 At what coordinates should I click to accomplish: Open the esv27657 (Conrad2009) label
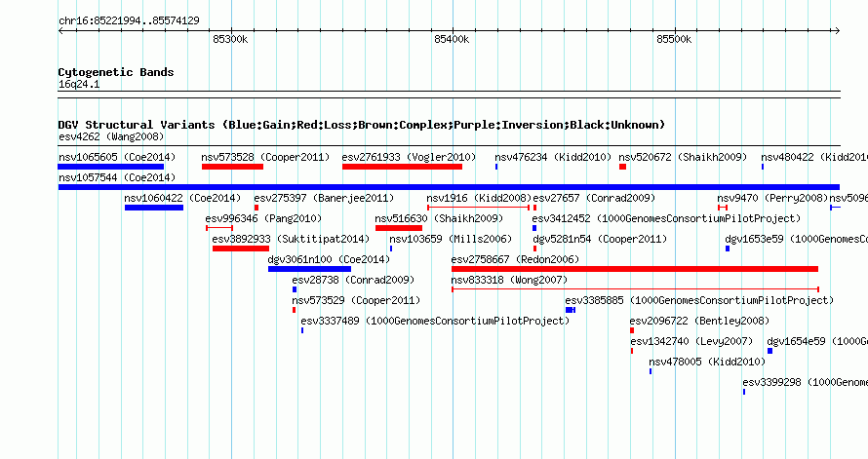594,198
